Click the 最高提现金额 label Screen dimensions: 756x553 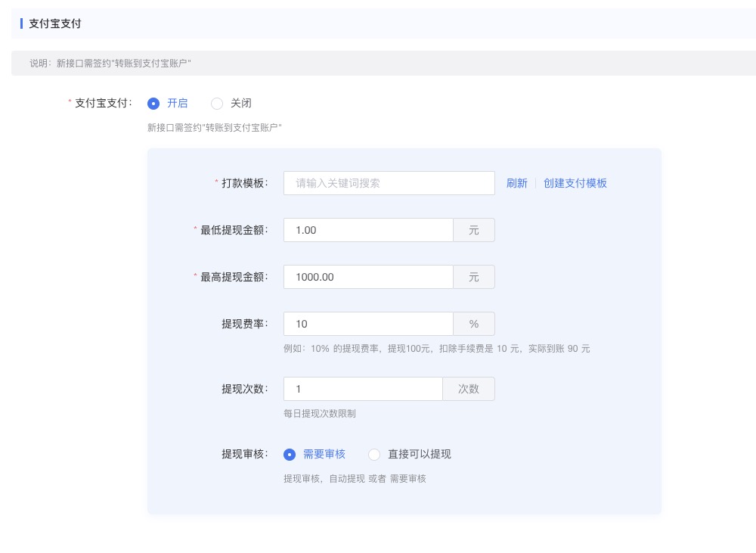pyautogui.click(x=234, y=277)
